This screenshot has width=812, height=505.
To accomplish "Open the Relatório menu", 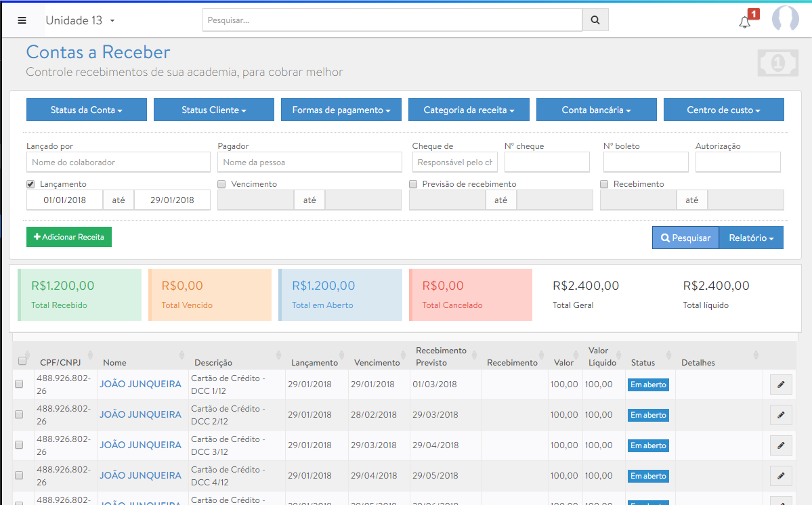I will click(751, 238).
